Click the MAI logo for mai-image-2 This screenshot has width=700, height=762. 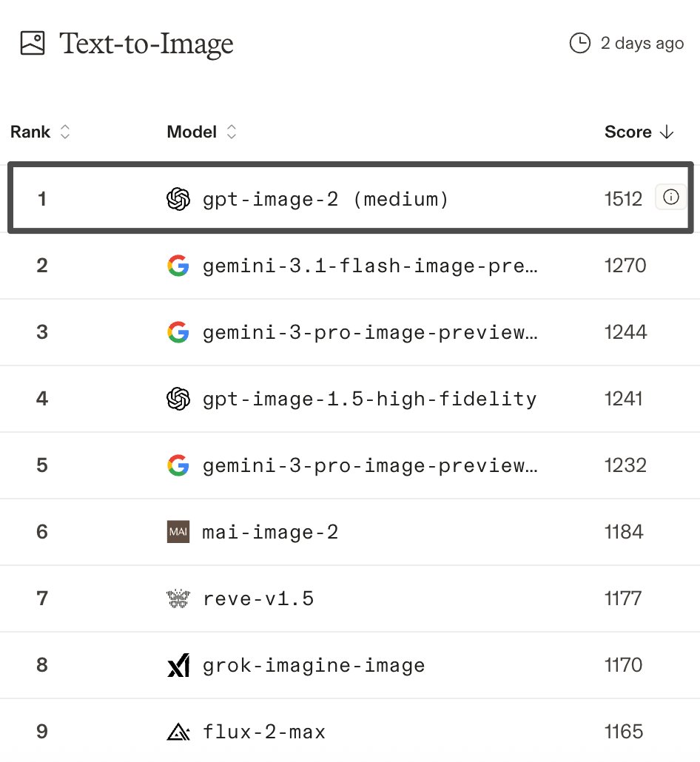[x=178, y=532]
